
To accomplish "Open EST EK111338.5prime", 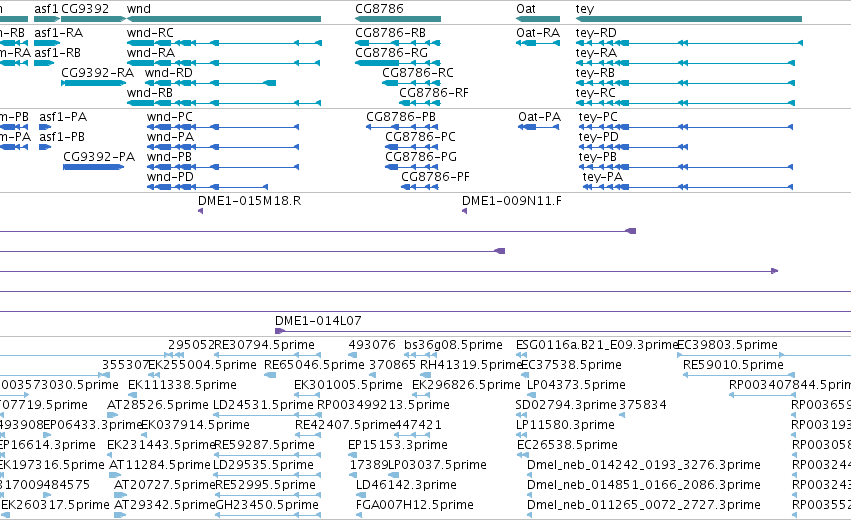I will pyautogui.click(x=182, y=385).
